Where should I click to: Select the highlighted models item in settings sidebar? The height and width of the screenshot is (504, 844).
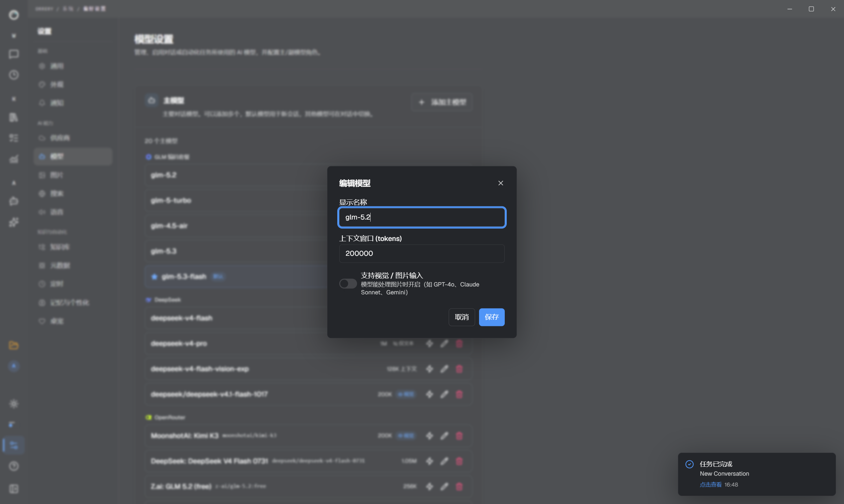click(x=73, y=157)
